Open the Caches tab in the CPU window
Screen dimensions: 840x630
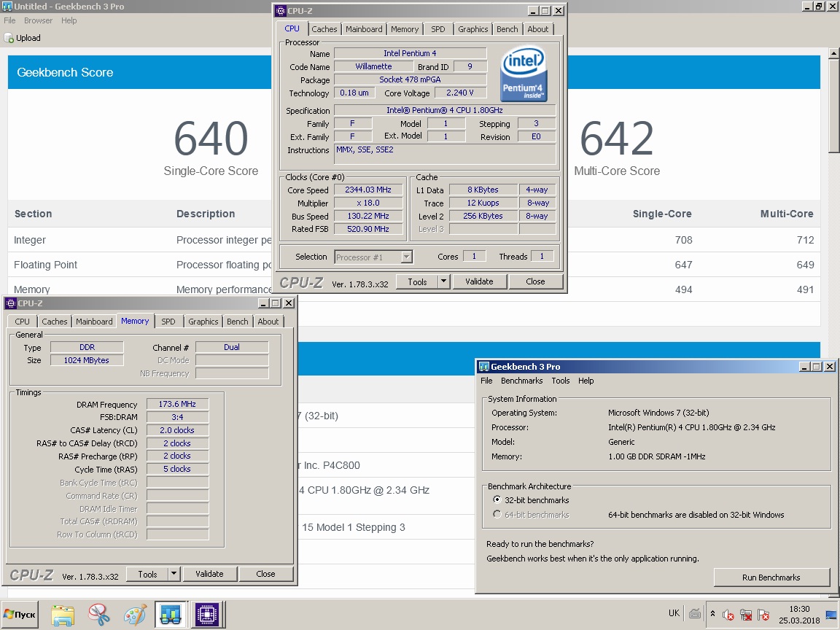pyautogui.click(x=324, y=29)
